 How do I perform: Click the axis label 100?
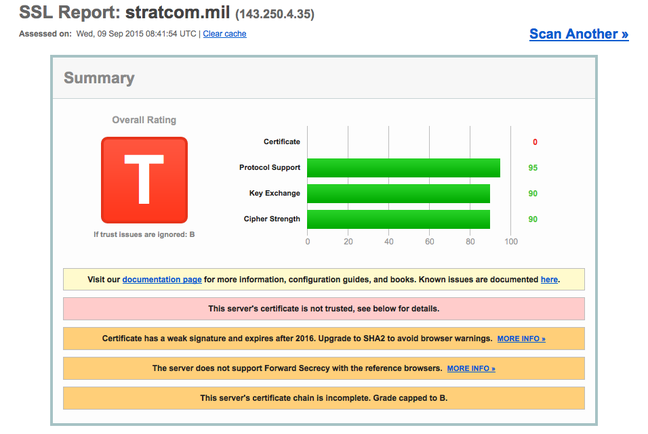pyautogui.click(x=511, y=241)
